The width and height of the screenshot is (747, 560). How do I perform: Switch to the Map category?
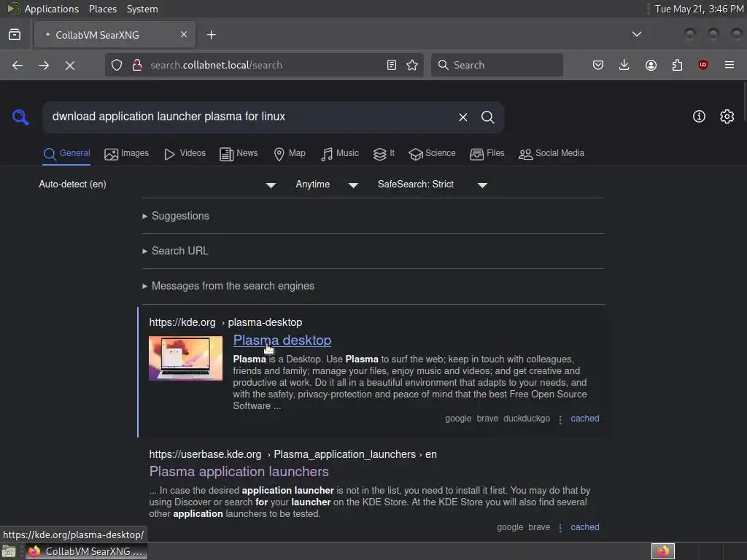(x=290, y=153)
